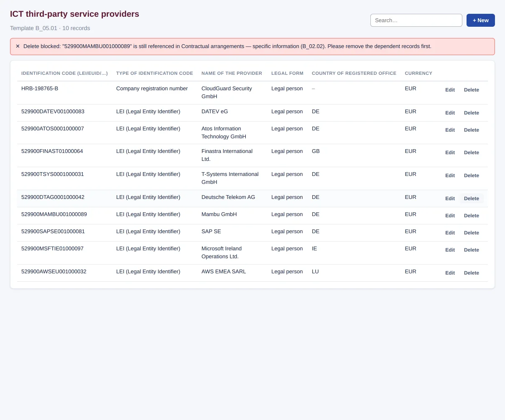Select the Company registration number cell
505x420 pixels.
coord(152,89)
